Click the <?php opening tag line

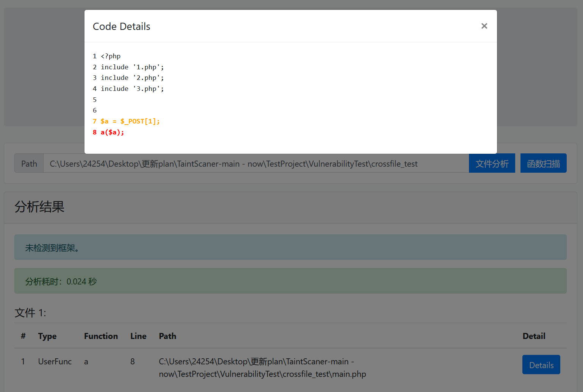111,56
